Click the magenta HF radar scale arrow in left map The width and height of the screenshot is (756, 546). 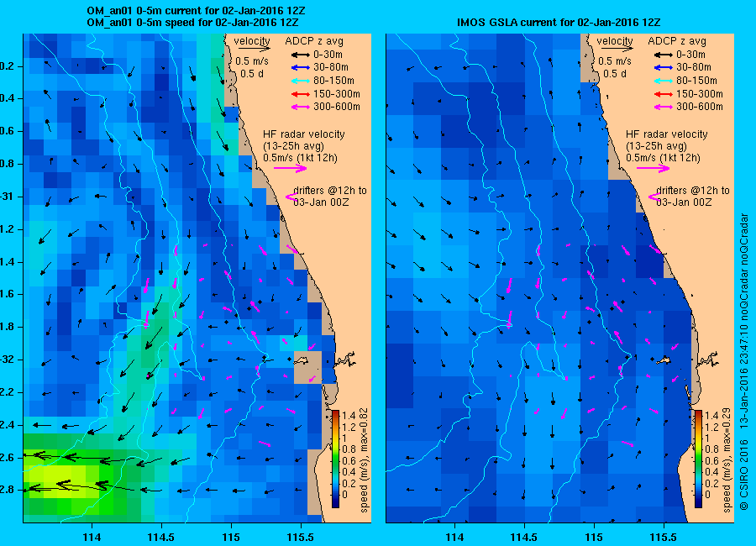[x=291, y=168]
